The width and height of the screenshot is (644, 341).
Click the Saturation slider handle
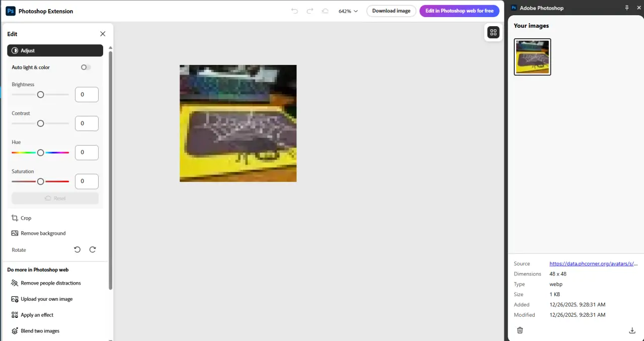(x=41, y=181)
